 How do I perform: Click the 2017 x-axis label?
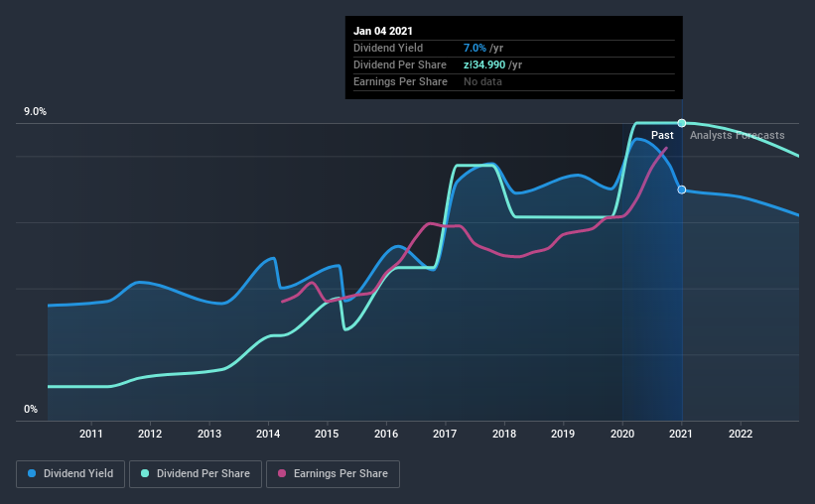point(445,434)
